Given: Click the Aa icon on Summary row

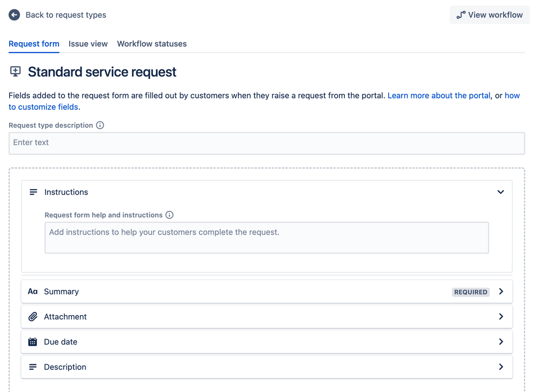Looking at the screenshot, I should (x=32, y=291).
